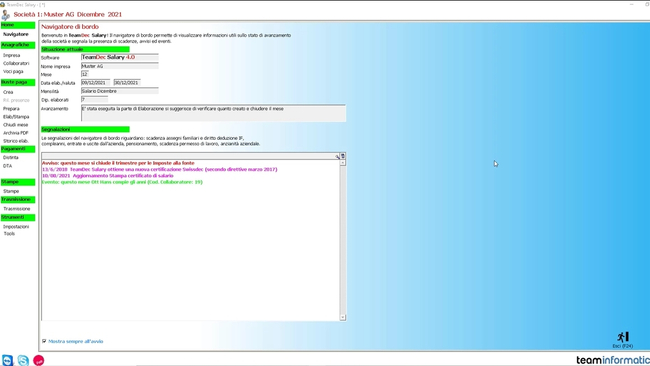Open Voci paga in the sidebar
The height and width of the screenshot is (366, 650).
[x=13, y=72]
